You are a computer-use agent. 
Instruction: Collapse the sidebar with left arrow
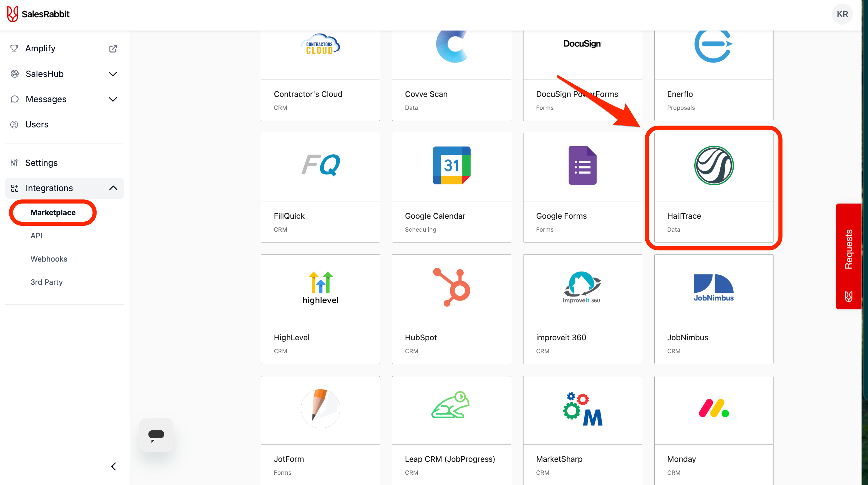pos(113,467)
